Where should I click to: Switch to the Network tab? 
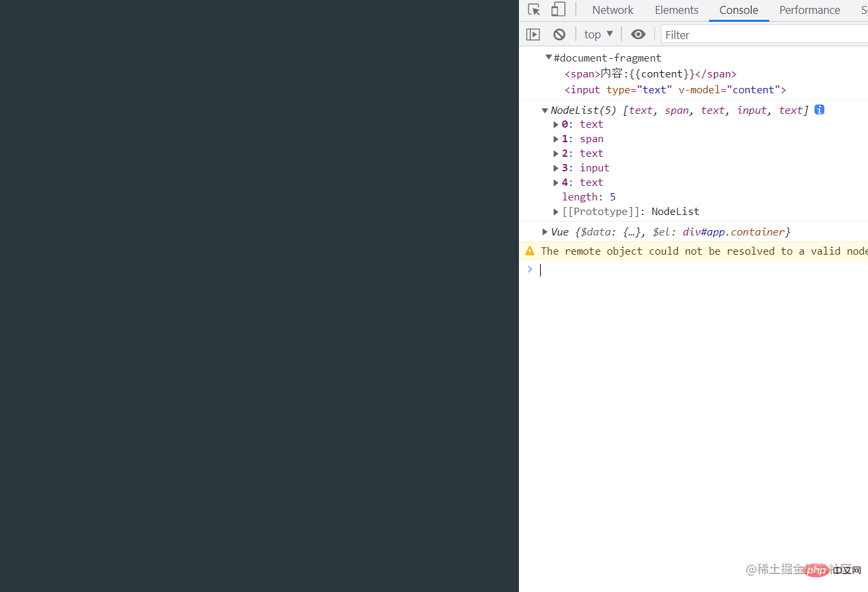612,10
